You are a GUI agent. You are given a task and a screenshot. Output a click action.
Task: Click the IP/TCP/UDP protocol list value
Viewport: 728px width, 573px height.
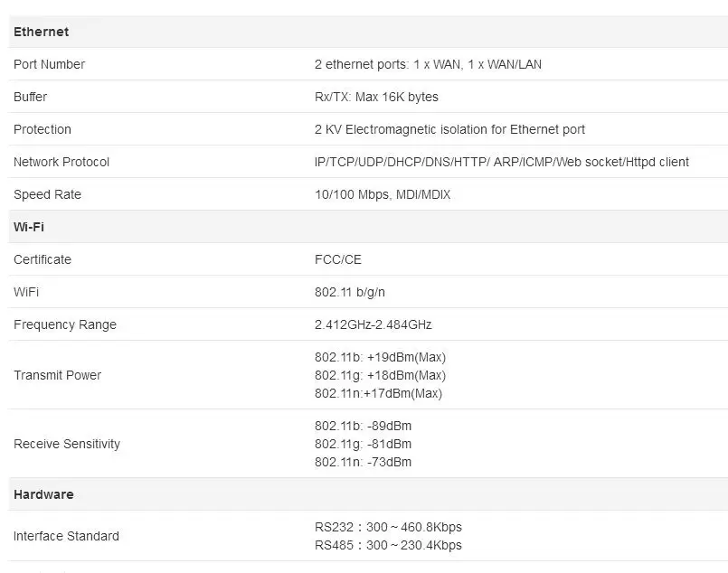501,162
